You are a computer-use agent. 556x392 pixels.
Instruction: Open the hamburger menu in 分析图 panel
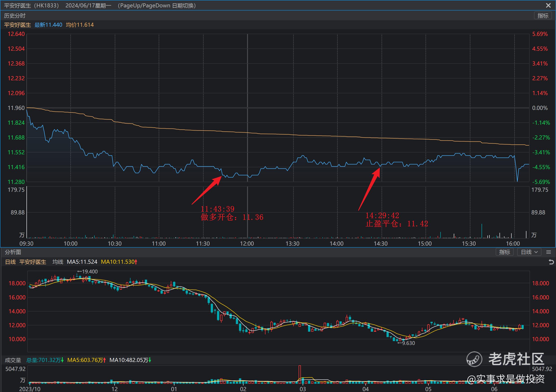(x=549, y=252)
